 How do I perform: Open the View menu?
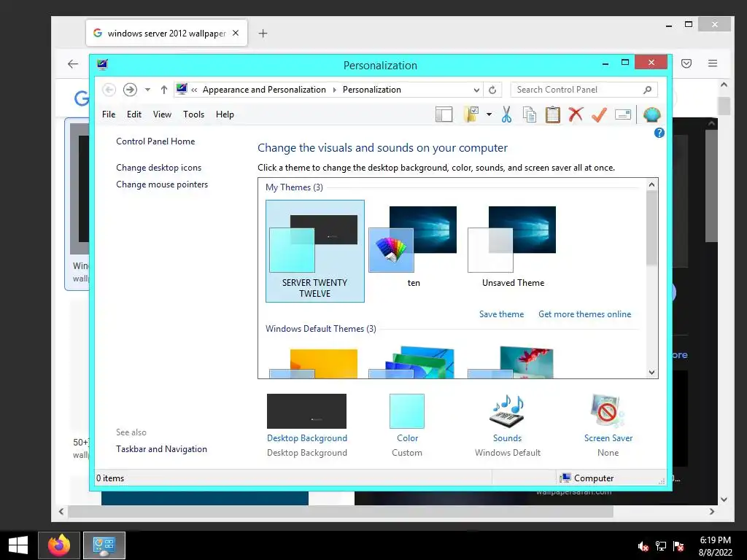162,114
